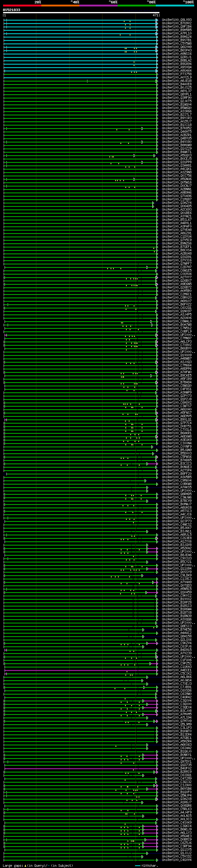Open hit UniRef100_B4WKT1
The width and height of the screenshot is (197, 868).
click(x=177, y=151)
